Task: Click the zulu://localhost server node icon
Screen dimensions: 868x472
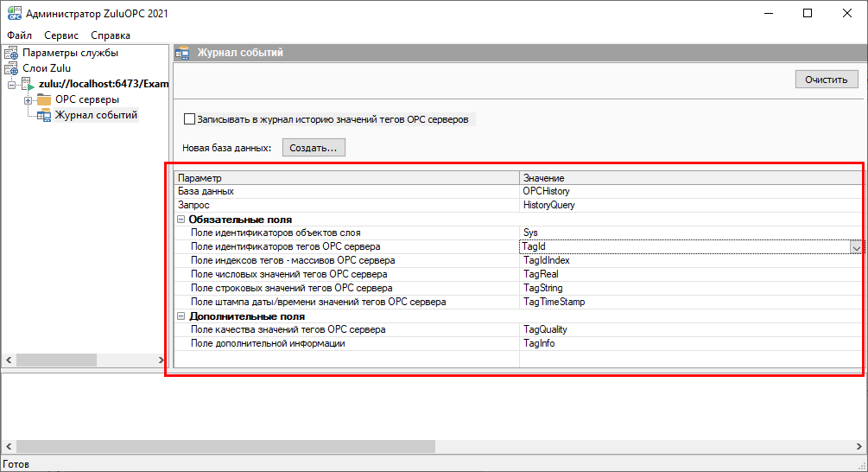Action: pos(26,84)
